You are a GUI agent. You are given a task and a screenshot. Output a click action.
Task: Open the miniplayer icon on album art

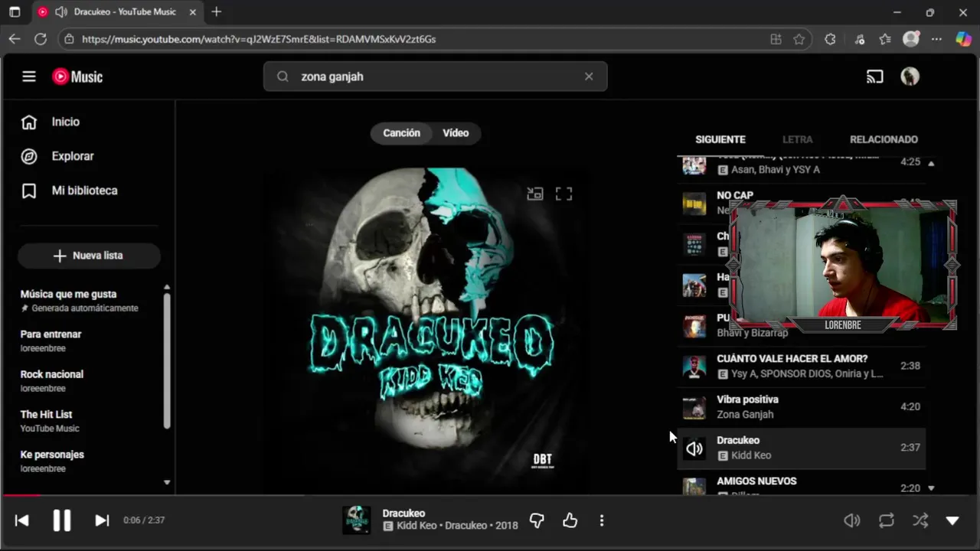[x=535, y=194]
